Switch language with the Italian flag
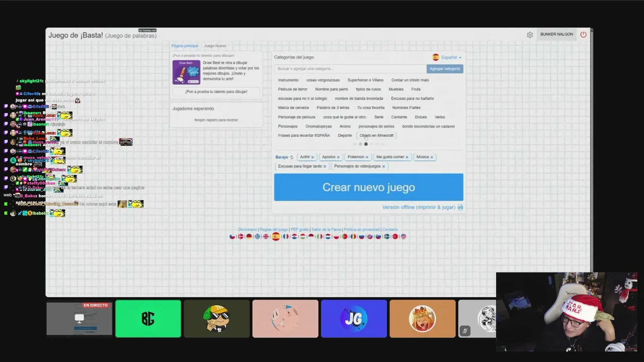This screenshot has height=362, width=644. click(x=319, y=236)
